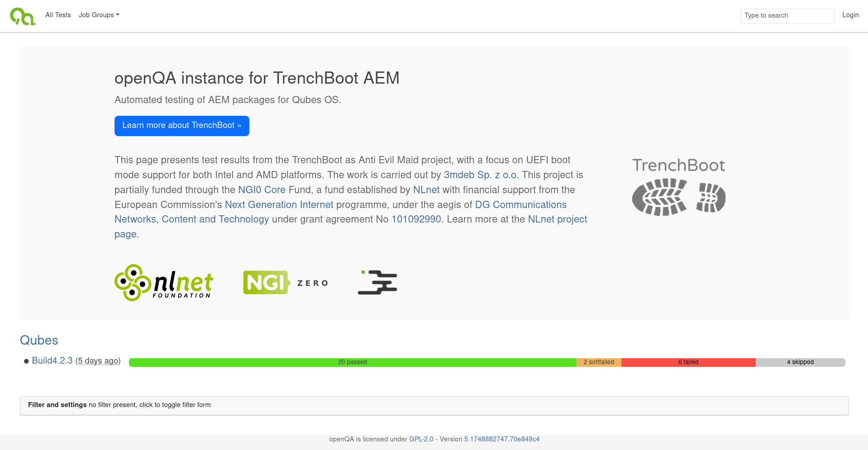Click the 2 softfailed segment

click(x=599, y=362)
